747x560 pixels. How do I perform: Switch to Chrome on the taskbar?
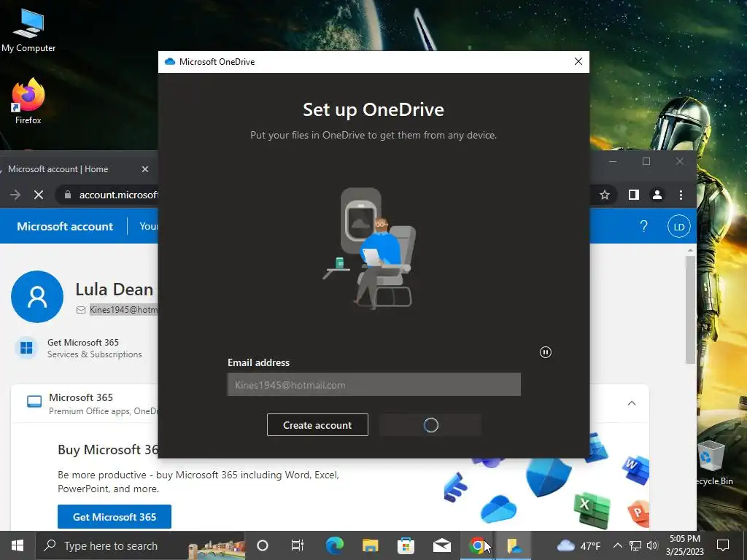[x=477, y=545]
